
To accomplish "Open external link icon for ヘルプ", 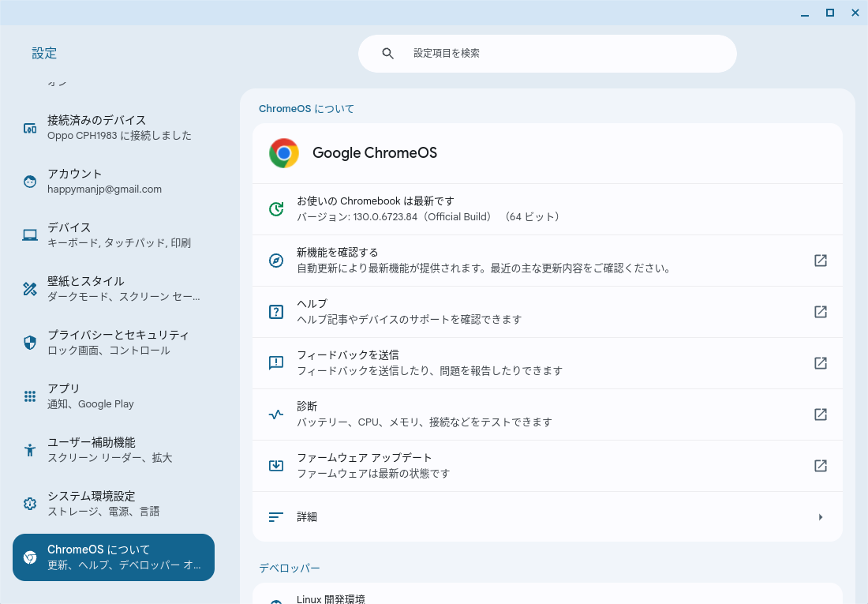I will pyautogui.click(x=821, y=311).
